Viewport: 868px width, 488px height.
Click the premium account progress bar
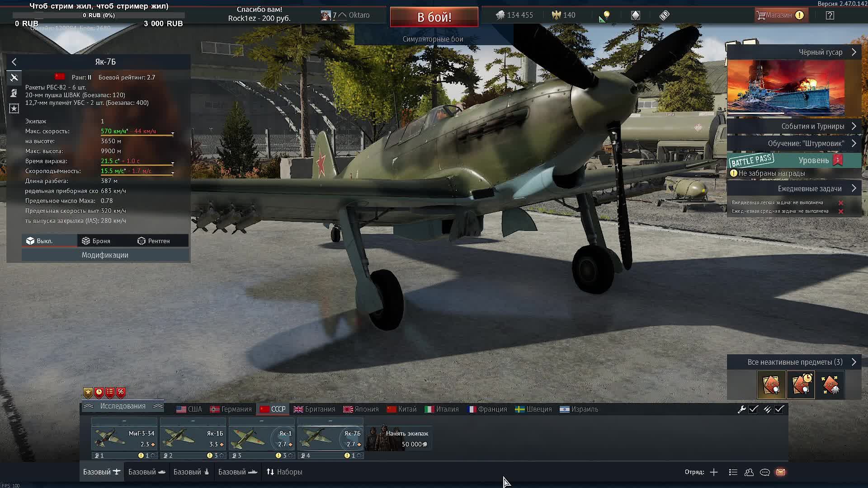[99, 14]
